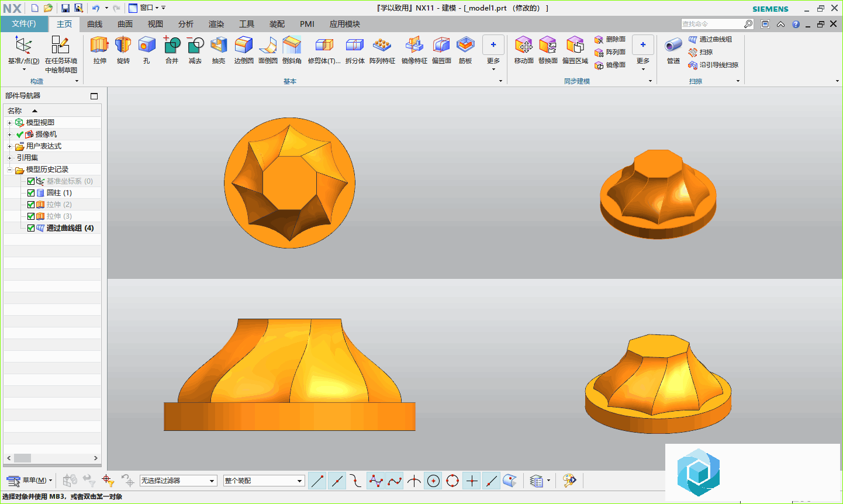843x504 pixels.
Task: Switch to the 应用模块 ribbon tab
Action: pyautogui.click(x=345, y=24)
